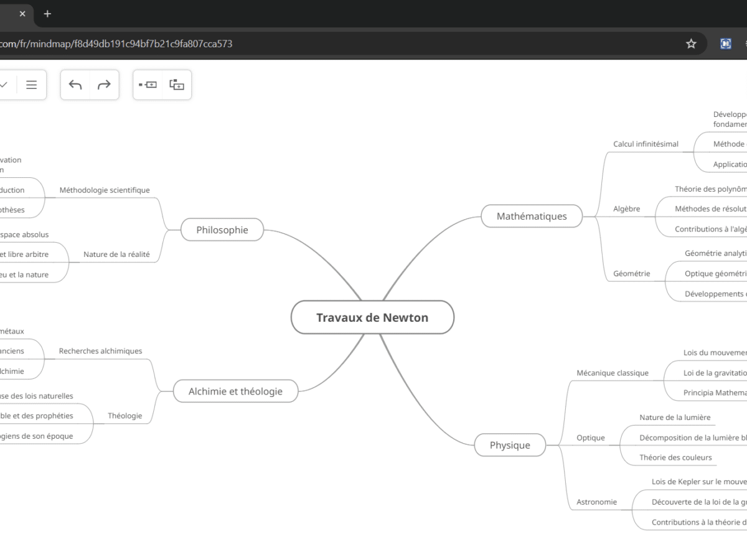This screenshot has height=560, width=747.
Task: Select the Mathématiques branch node
Action: (532, 217)
